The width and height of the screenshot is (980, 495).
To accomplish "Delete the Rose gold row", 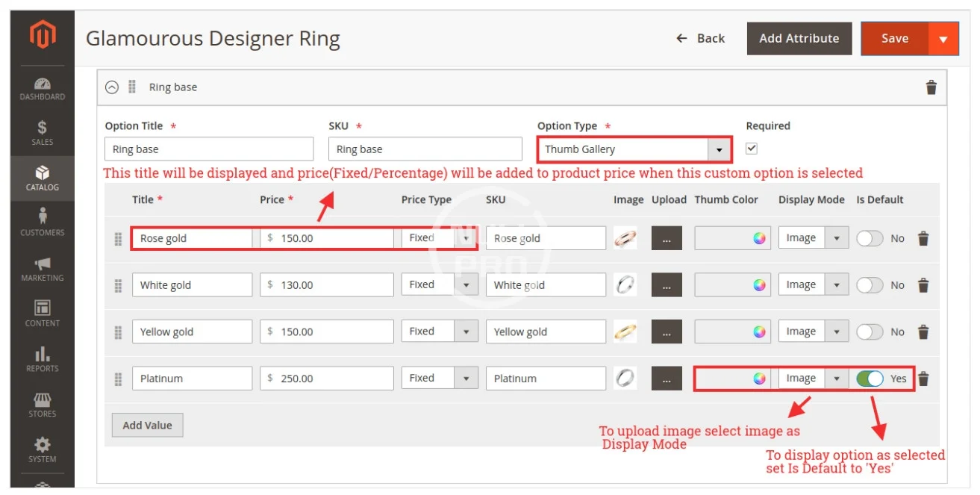I will (923, 239).
